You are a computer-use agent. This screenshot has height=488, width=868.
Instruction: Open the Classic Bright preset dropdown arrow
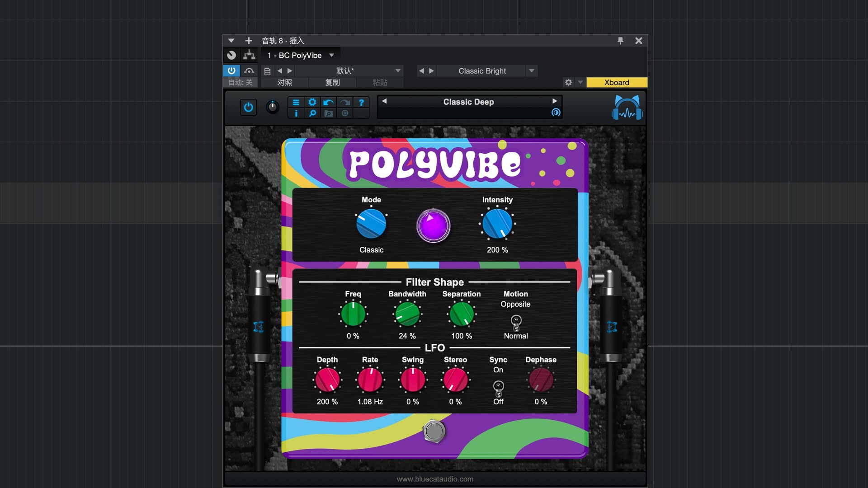tap(532, 71)
